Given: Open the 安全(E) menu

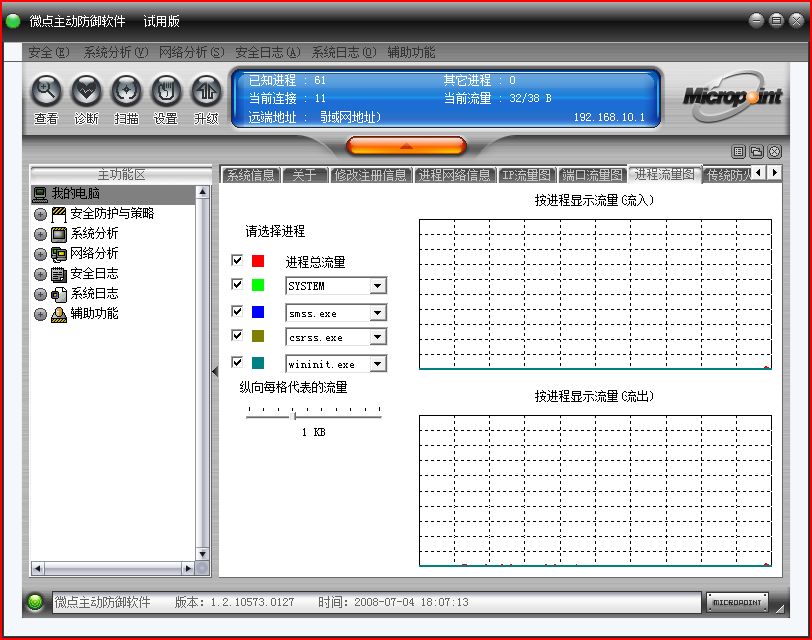Looking at the screenshot, I should [49, 52].
